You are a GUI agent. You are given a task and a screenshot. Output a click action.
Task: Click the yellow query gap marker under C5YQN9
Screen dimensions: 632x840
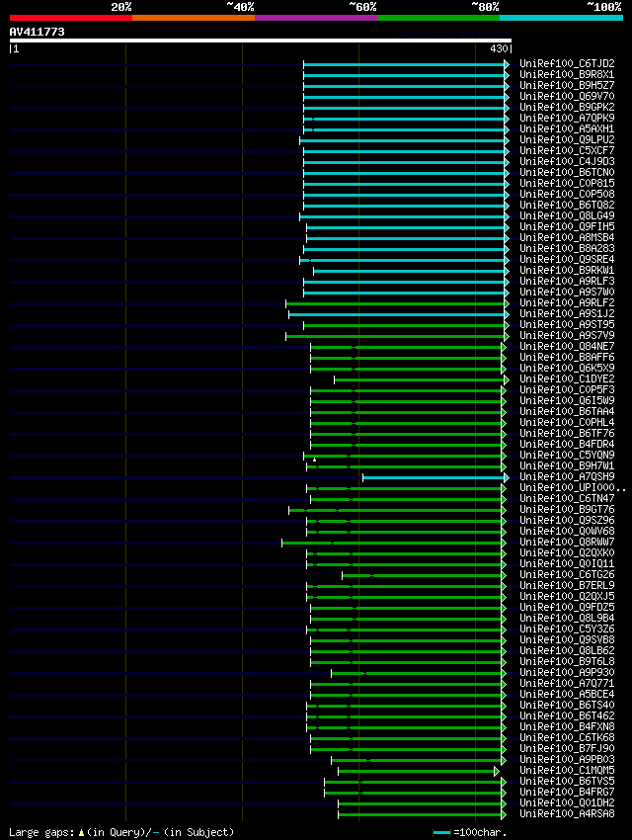314,460
